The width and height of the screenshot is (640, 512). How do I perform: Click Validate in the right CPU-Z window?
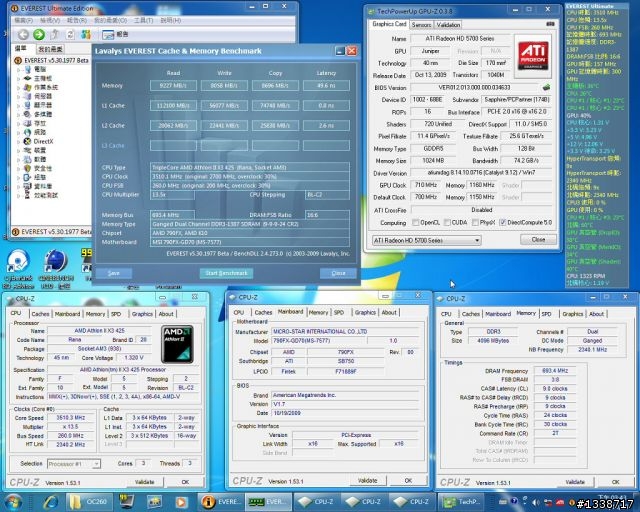pyautogui.click(x=575, y=482)
